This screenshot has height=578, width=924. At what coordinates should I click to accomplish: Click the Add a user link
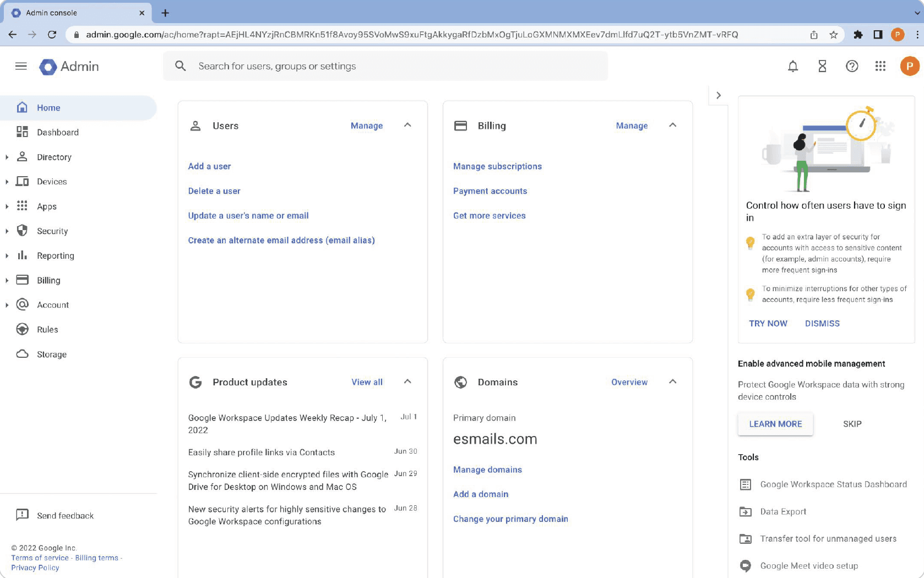click(209, 166)
